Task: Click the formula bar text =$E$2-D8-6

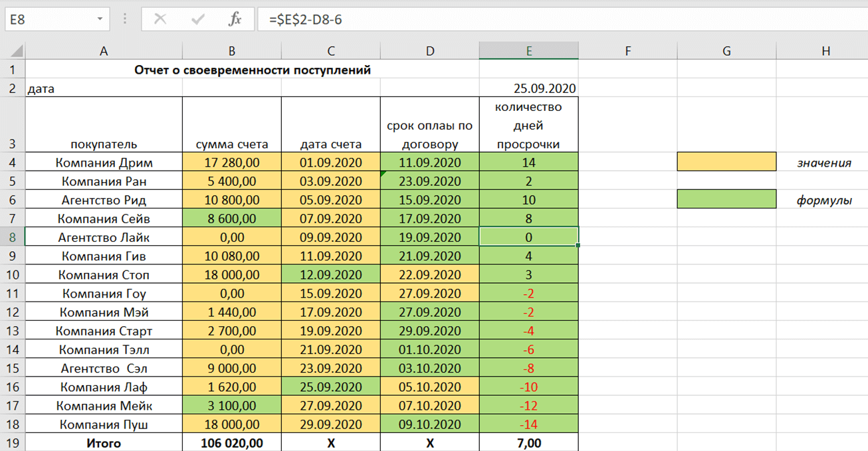Action: click(x=306, y=20)
